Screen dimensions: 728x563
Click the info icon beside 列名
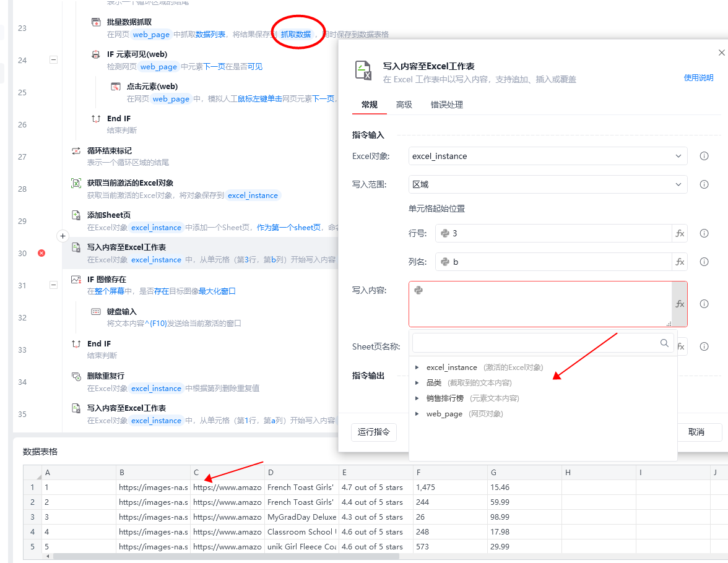tap(704, 262)
